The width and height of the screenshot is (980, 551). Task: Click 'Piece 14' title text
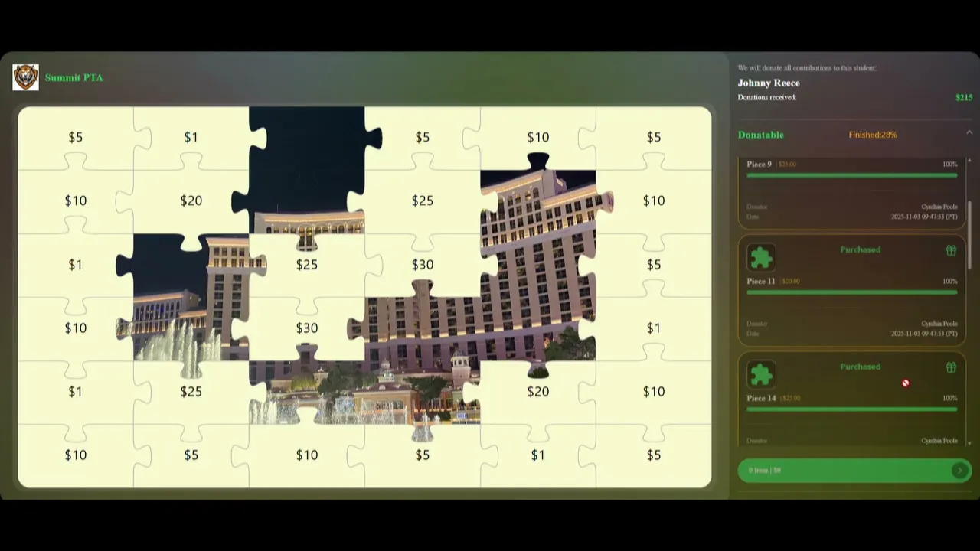pyautogui.click(x=761, y=398)
